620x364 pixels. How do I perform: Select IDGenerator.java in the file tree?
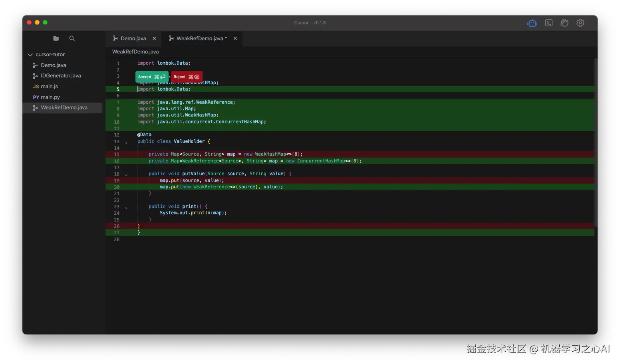(x=60, y=75)
